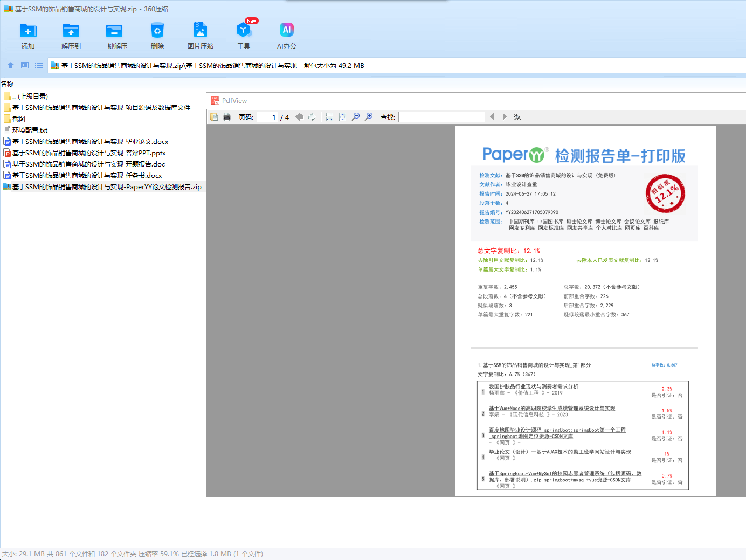Image resolution: width=746 pixels, height=560 pixels.
Task: Click the 去除引用文献复制比: 12.1% text
Action: (x=511, y=260)
